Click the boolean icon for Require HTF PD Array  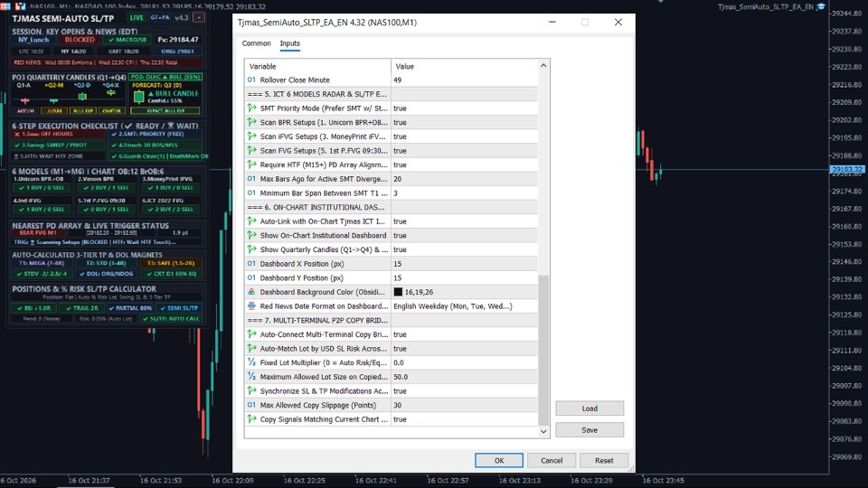251,164
